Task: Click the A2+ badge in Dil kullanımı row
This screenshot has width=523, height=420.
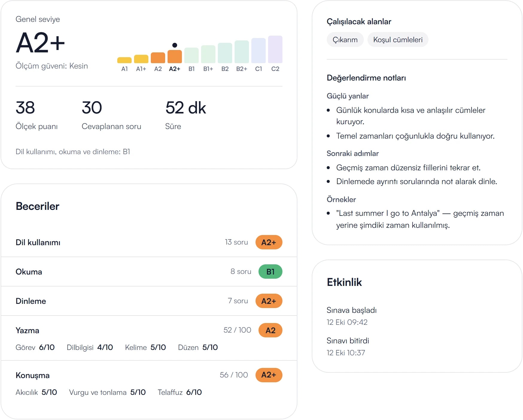Action: (x=269, y=242)
